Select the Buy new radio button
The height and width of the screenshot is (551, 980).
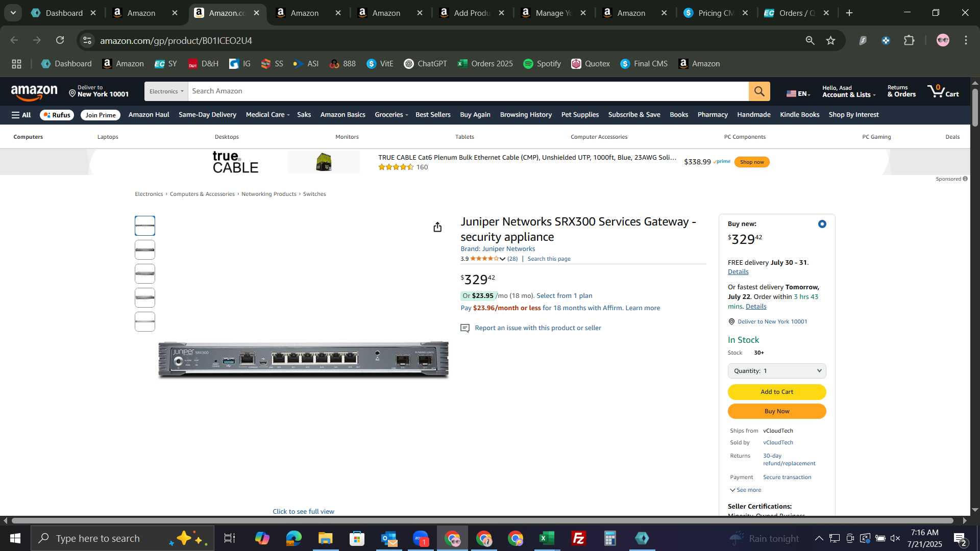coord(822,224)
